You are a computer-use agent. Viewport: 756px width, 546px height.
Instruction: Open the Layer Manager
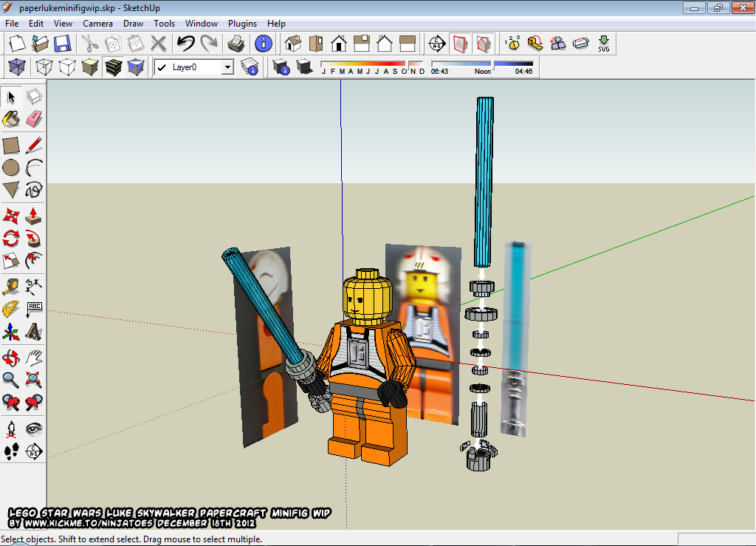(x=250, y=67)
